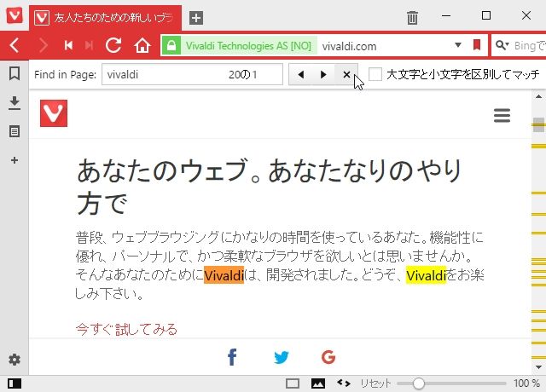The width and height of the screenshot is (546, 392).
Task: Click the Vivaldi logo on webpage
Action: 54,113
